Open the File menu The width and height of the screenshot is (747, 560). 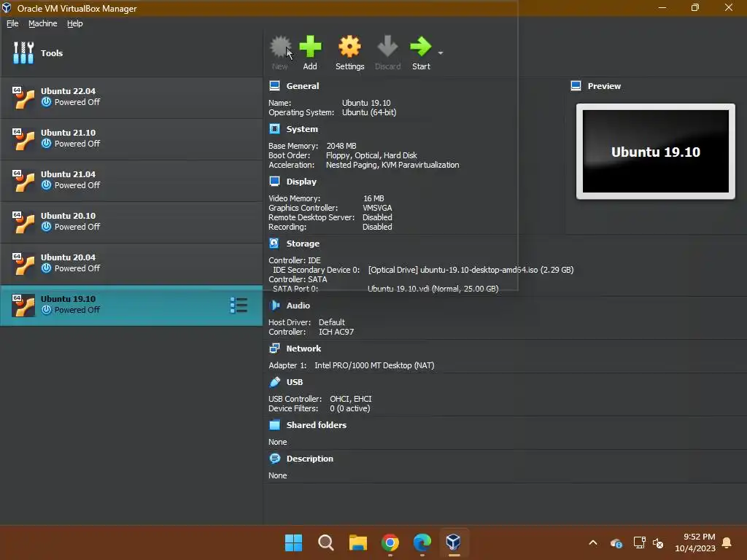click(12, 23)
